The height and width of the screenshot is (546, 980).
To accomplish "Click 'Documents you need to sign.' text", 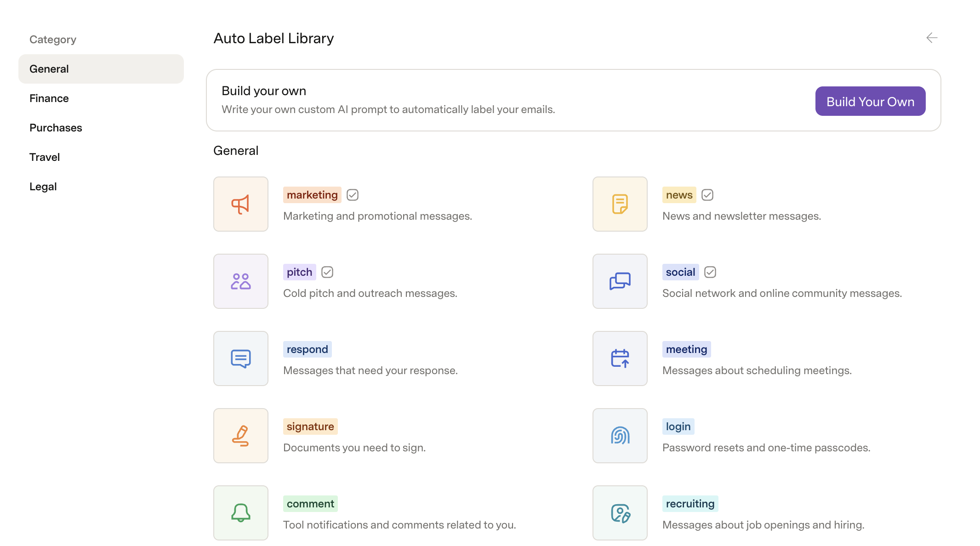I will point(354,448).
